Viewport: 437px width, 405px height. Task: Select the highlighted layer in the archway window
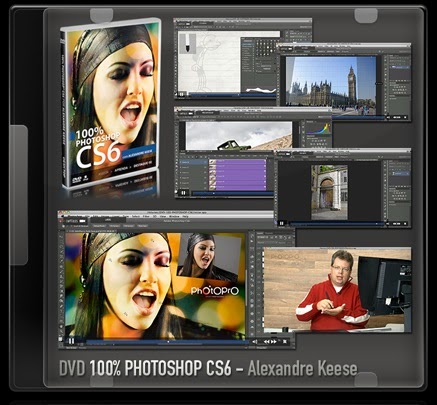tap(400, 173)
